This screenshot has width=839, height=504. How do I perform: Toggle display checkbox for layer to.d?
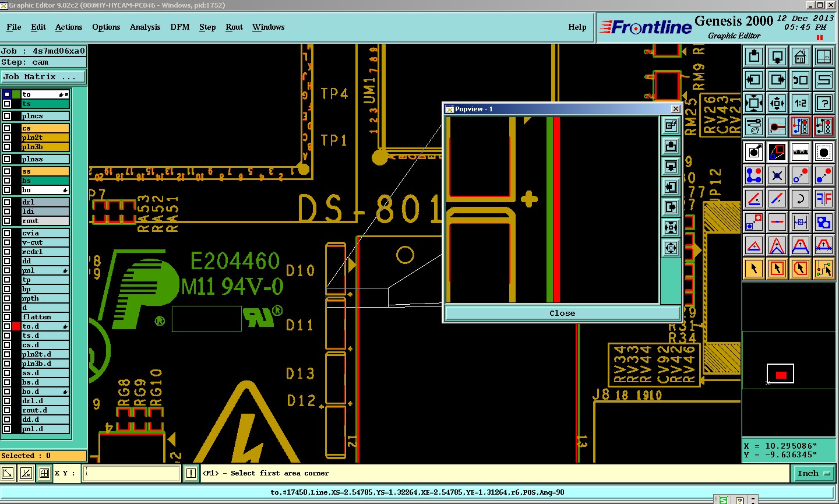pyautogui.click(x=7, y=326)
